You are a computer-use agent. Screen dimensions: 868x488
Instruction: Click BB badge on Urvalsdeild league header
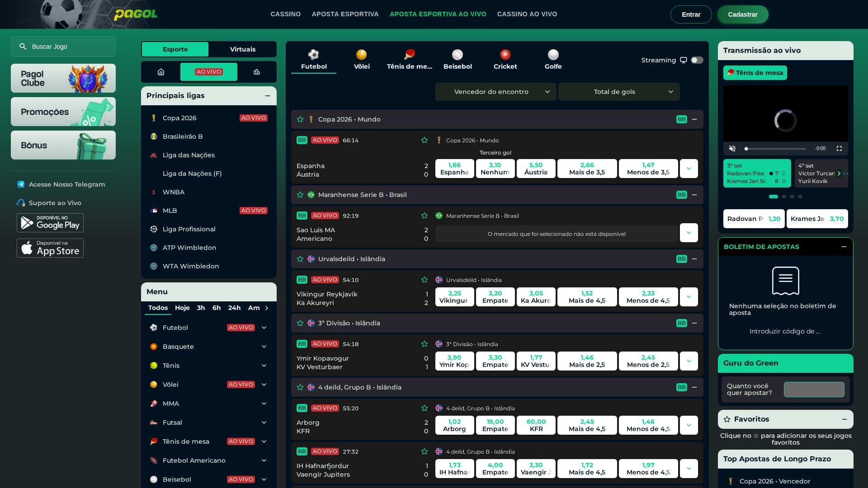(682, 259)
